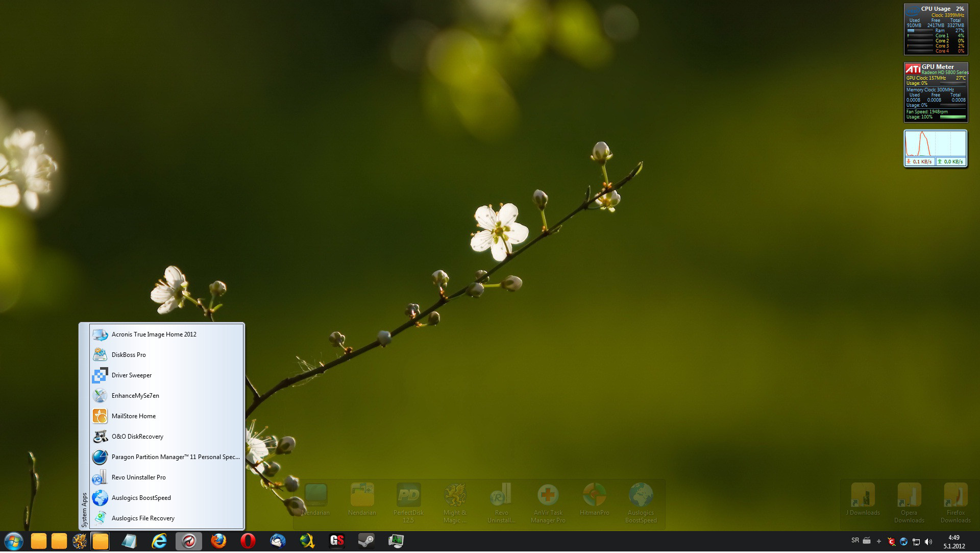The image size is (980, 553).
Task: Open the volume speaker tray icon
Action: tap(928, 542)
